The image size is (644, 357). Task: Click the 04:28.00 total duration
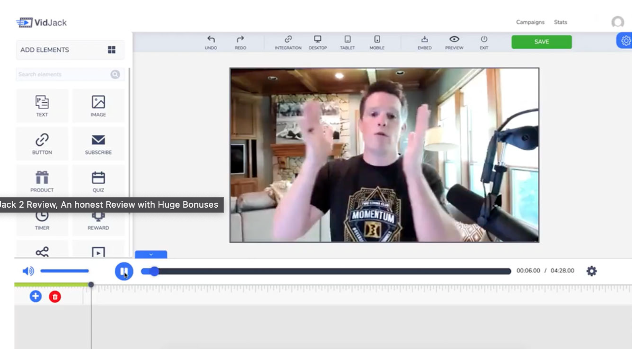562,270
